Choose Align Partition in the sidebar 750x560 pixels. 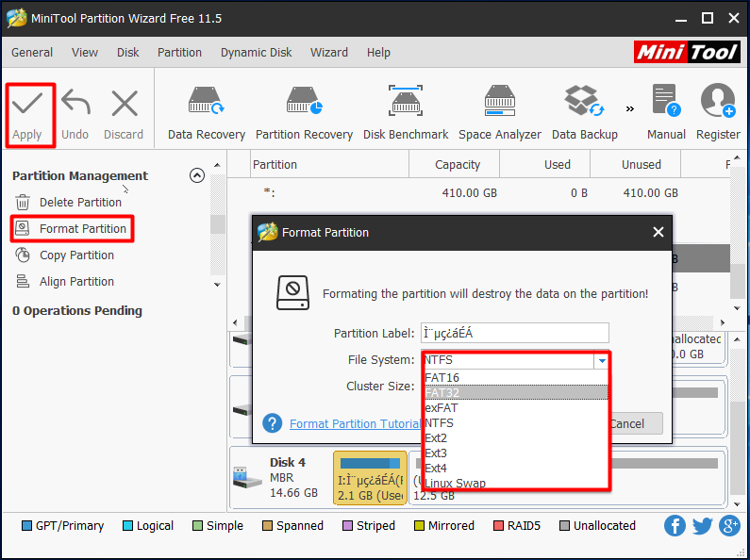pyautogui.click(x=64, y=282)
